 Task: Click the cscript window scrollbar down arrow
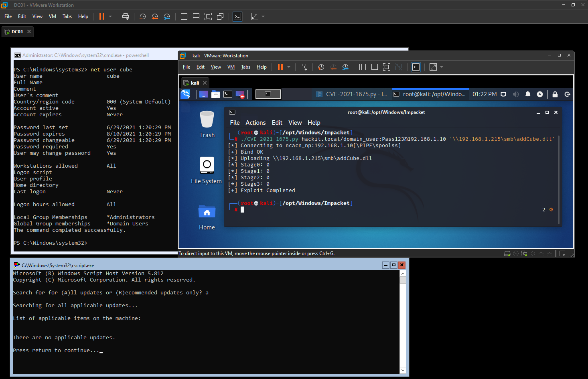[403, 370]
